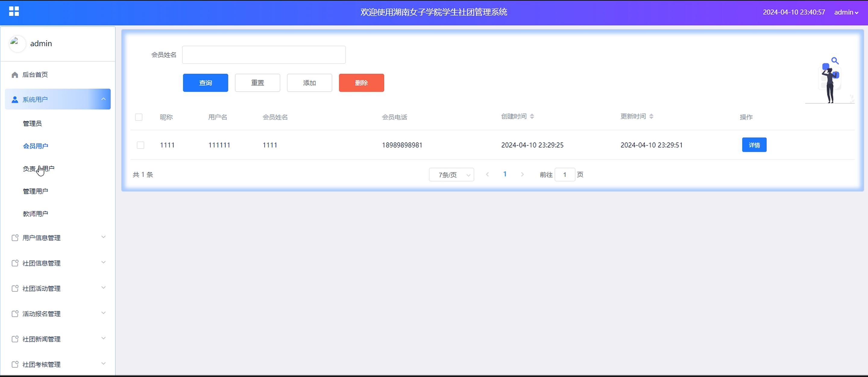The width and height of the screenshot is (868, 377).
Task: Click page number 1 in pagination
Action: coord(505,174)
